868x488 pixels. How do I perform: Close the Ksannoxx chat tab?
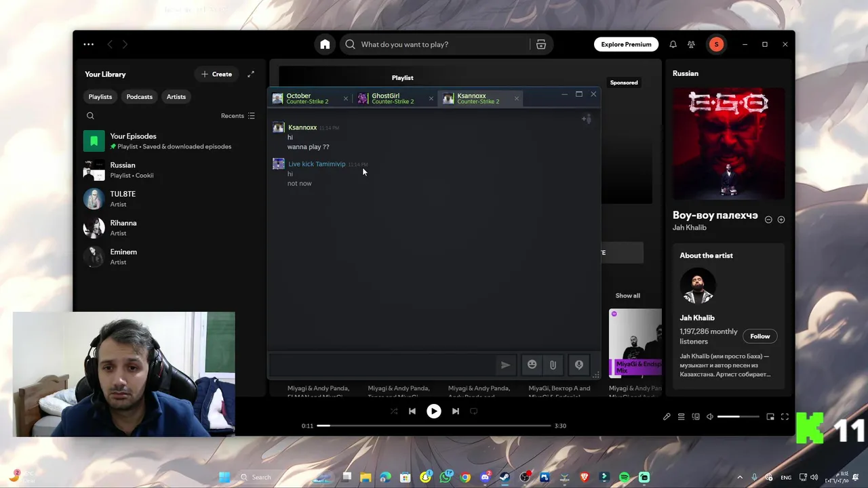516,98
